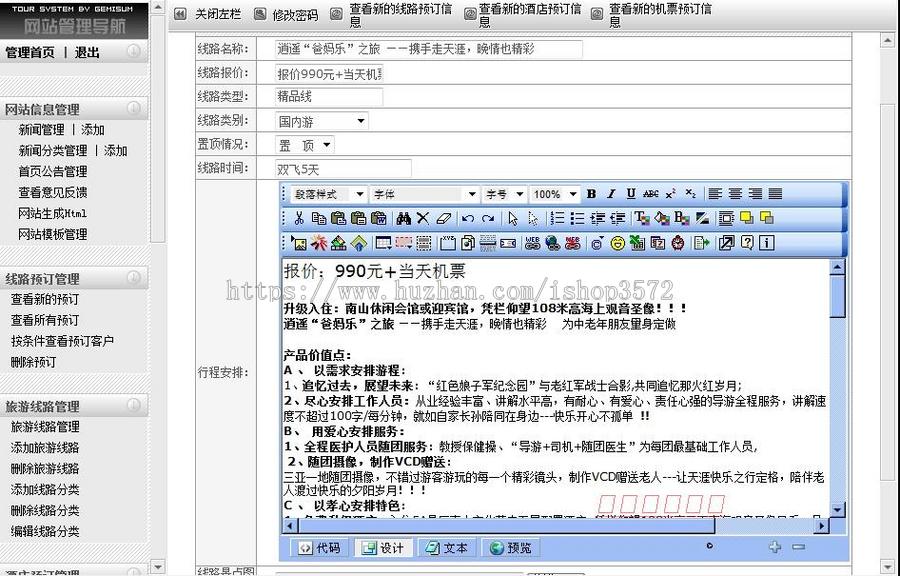The image size is (900, 576).
Task: Click the eraser Remove Format icon
Action: (444, 218)
